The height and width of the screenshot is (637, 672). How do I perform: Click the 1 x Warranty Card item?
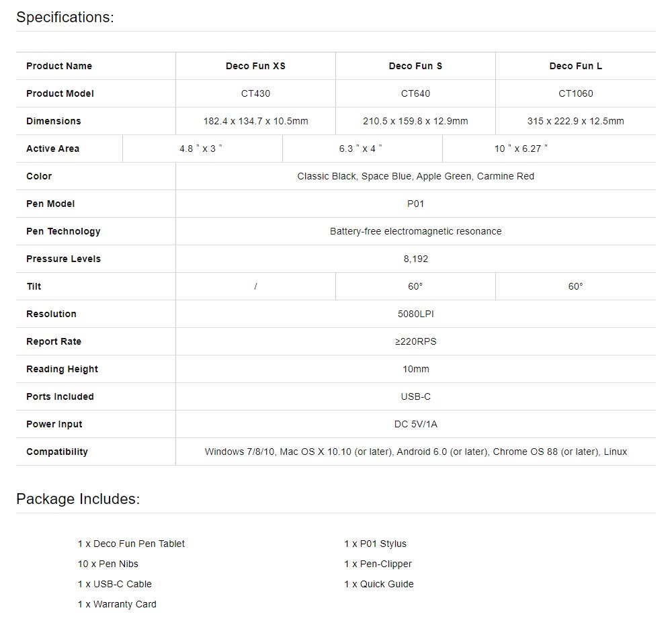tap(117, 604)
